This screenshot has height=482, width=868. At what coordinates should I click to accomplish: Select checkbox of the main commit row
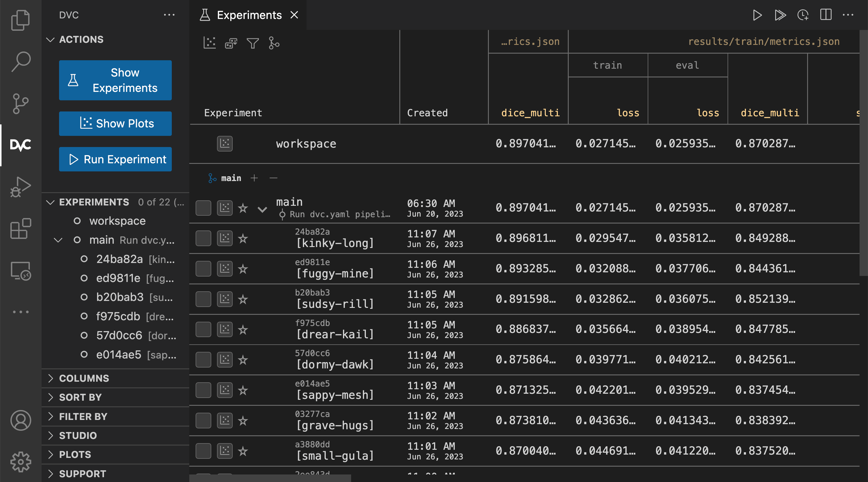[x=203, y=208]
